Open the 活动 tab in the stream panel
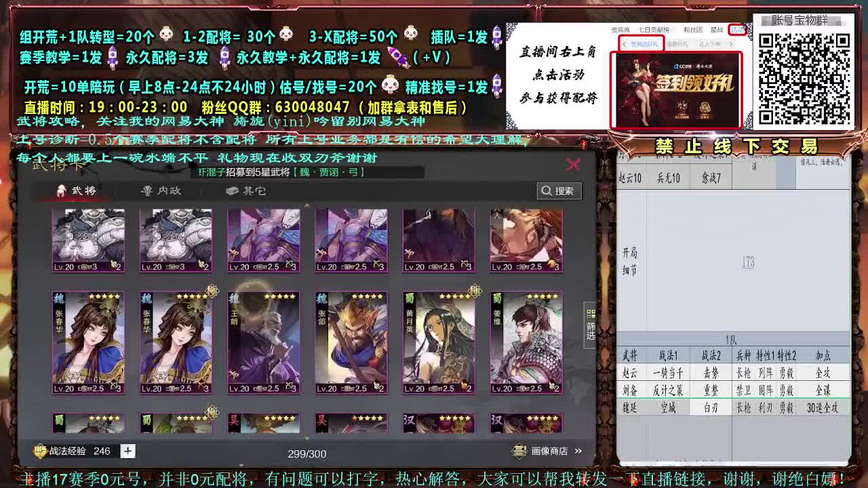 pyautogui.click(x=737, y=30)
